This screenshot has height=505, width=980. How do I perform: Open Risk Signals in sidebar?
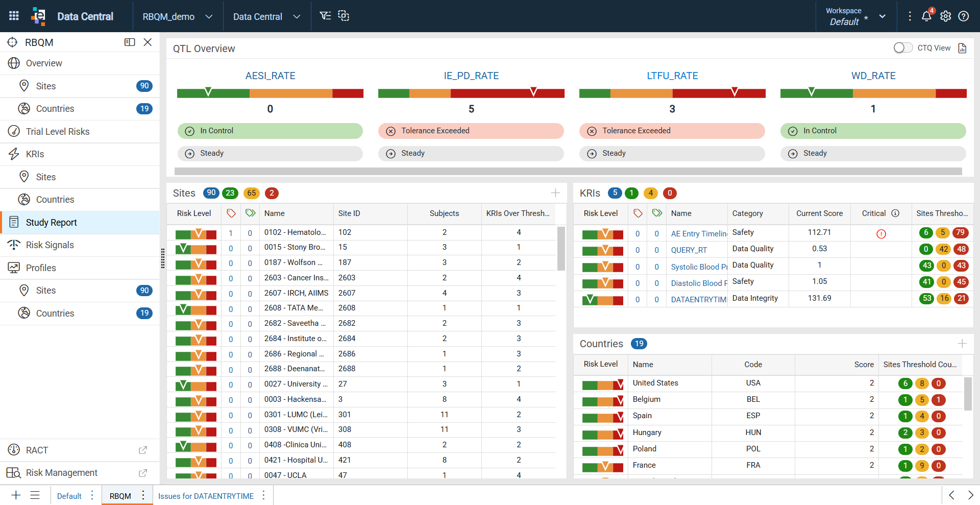tap(80, 245)
